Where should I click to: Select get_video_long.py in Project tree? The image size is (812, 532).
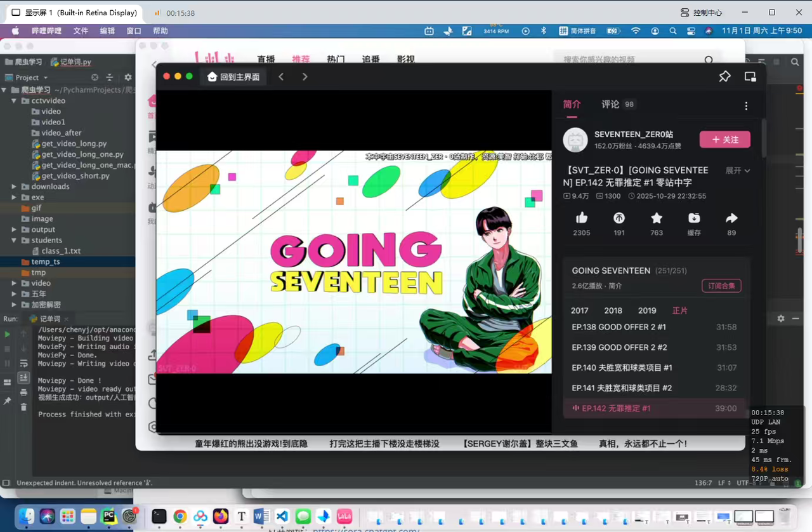tap(74, 143)
